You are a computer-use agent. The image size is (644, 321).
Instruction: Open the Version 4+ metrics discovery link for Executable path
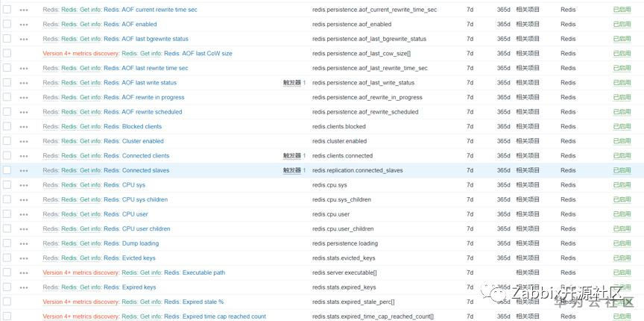[81, 272]
